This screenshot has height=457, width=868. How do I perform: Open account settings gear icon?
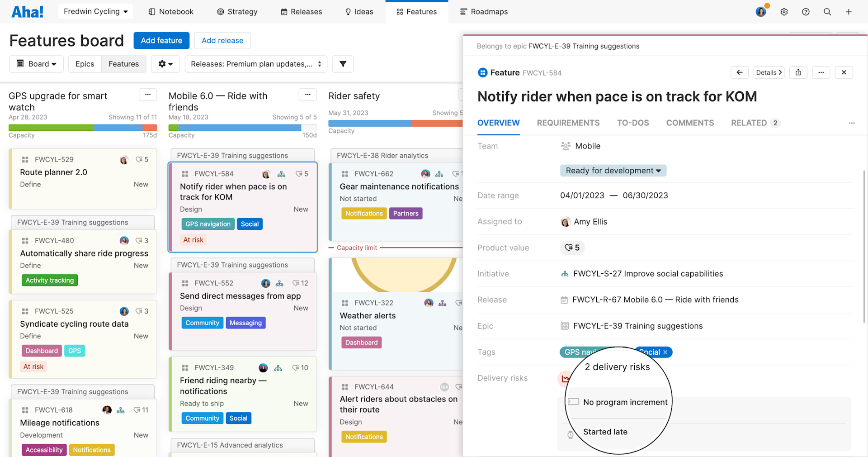[784, 12]
